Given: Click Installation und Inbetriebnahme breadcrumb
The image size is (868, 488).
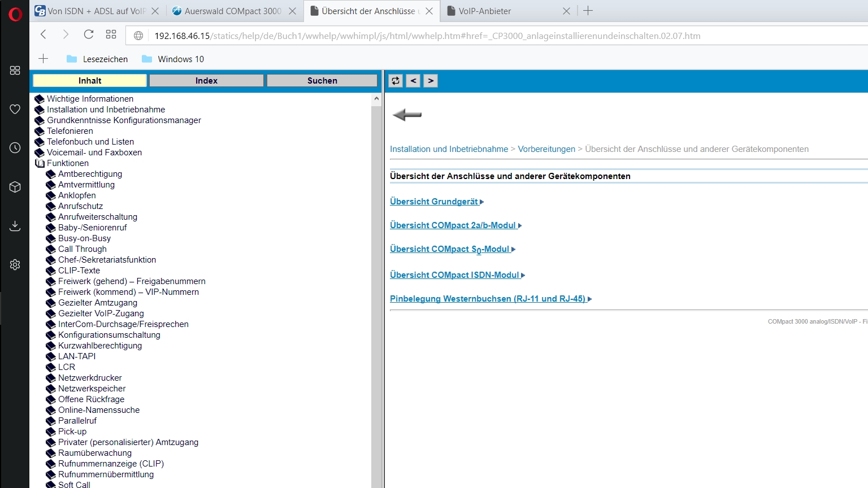Looking at the screenshot, I should (x=449, y=149).
